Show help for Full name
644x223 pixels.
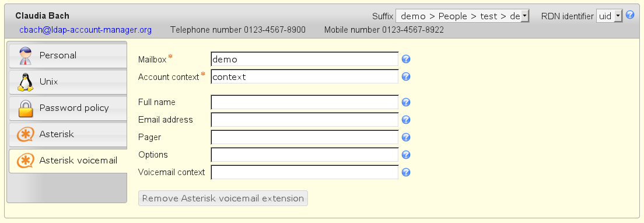click(406, 102)
